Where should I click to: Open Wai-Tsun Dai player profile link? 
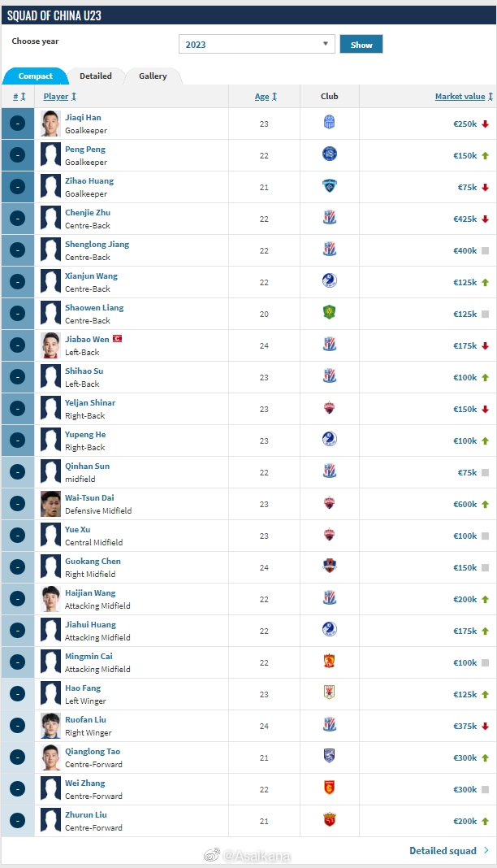[89, 497]
